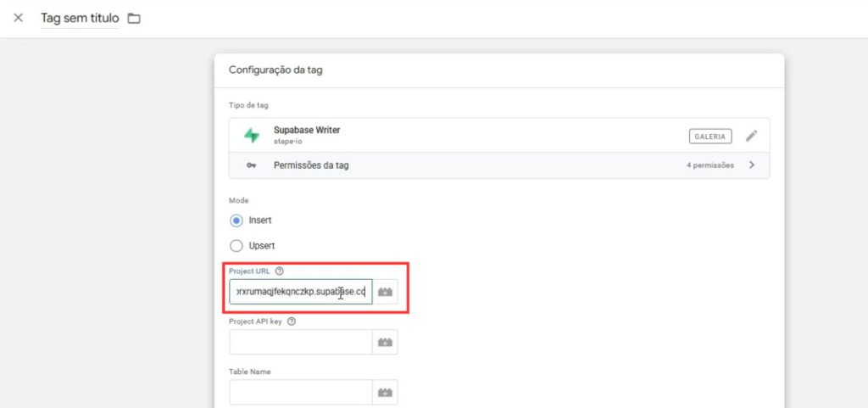Click the Supabase lightning bolt logo
Screen dimensions: 868x408
point(251,136)
